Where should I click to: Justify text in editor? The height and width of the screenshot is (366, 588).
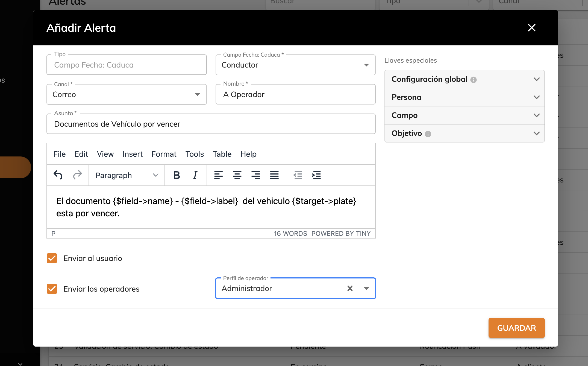[274, 175]
